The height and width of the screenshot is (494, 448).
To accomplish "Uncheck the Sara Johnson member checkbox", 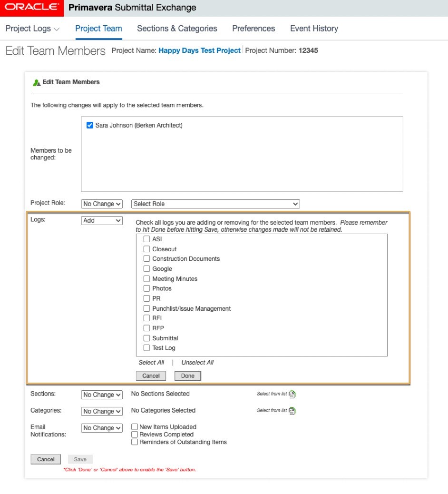I will coord(90,125).
